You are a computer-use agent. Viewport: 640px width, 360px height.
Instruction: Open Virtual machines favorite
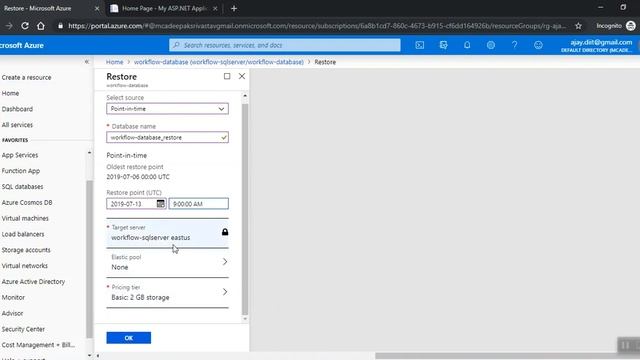[x=25, y=219]
